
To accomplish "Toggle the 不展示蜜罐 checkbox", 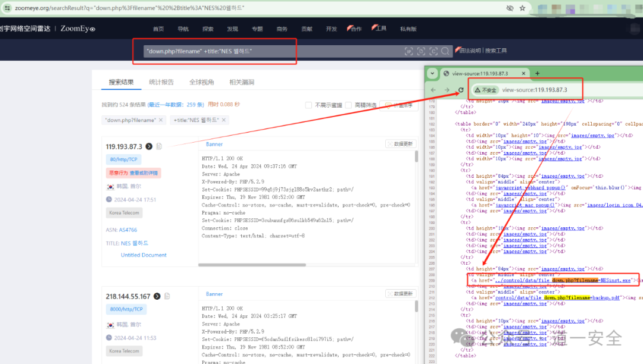I will click(x=308, y=105).
